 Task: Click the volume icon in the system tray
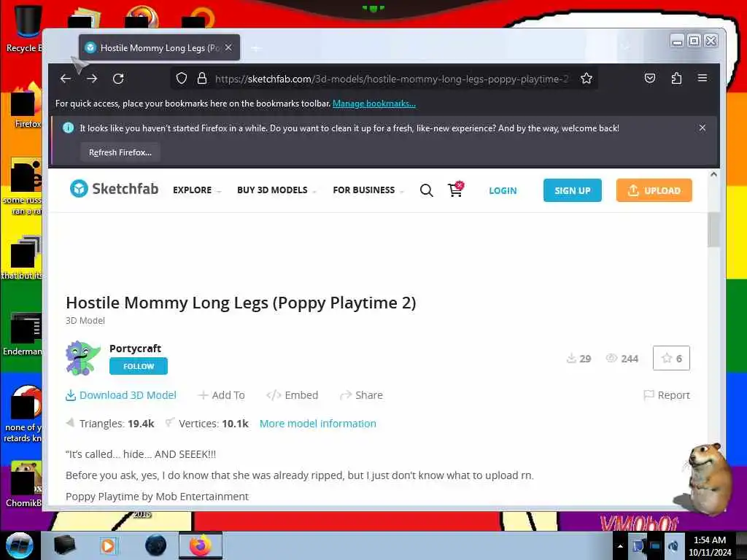673,545
